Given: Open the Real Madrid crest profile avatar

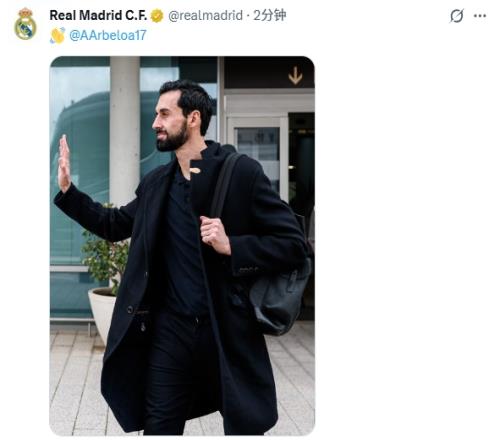Looking at the screenshot, I should (x=25, y=24).
